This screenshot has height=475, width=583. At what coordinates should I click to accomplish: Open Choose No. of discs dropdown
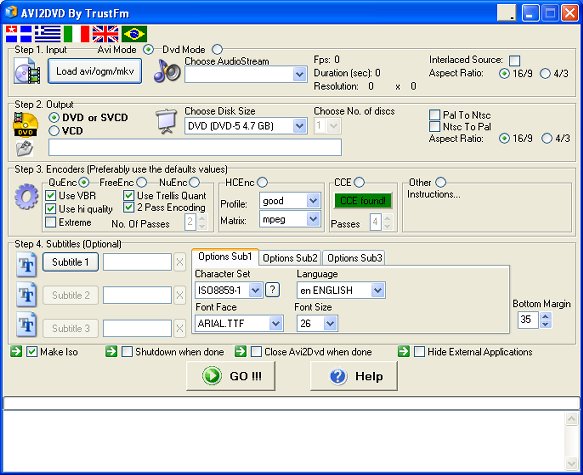334,126
